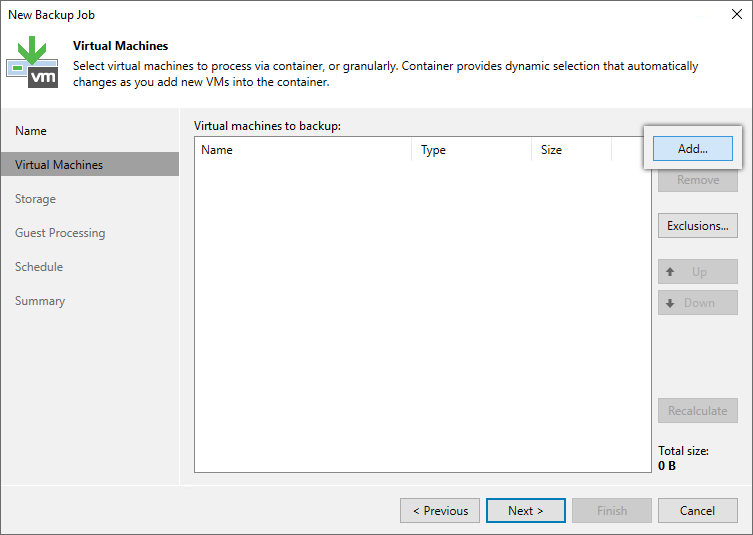Viewport: 753px width, 535px height.
Task: Sort the list by the Name column
Action: point(304,150)
